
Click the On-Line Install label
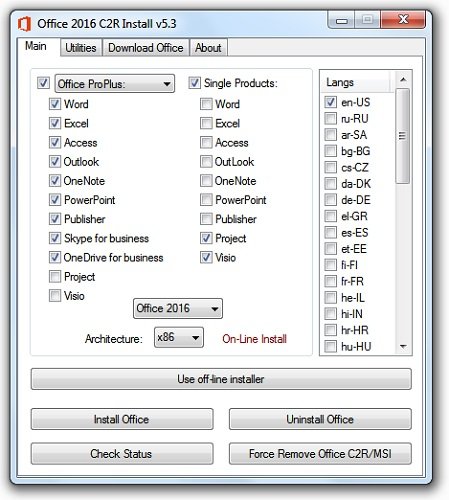coord(254,339)
